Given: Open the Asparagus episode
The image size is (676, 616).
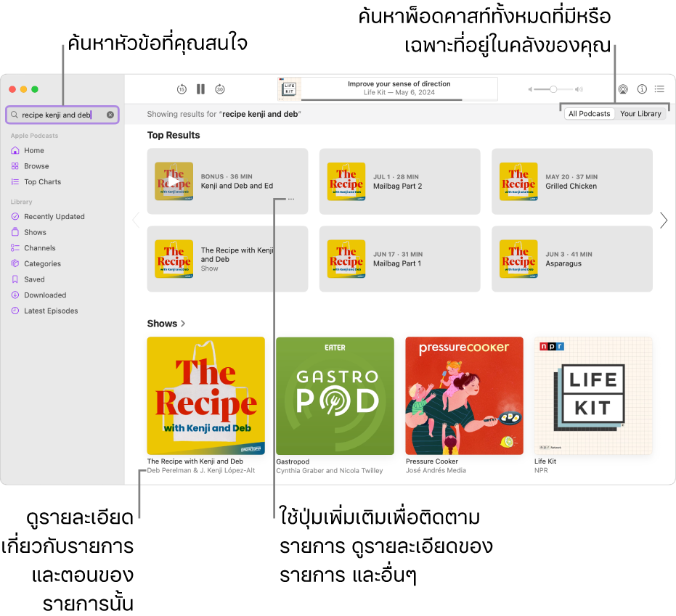Looking at the screenshot, I should pyautogui.click(x=571, y=259).
